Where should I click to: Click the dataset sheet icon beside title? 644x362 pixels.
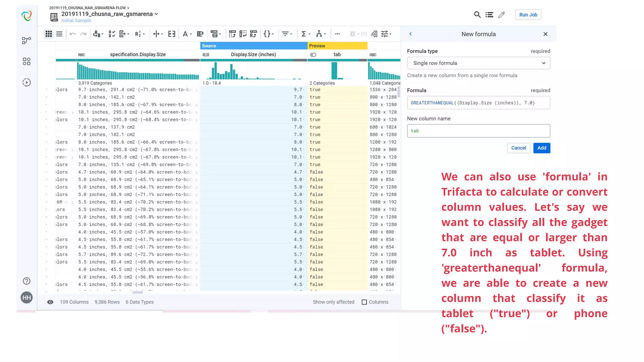pos(54,17)
